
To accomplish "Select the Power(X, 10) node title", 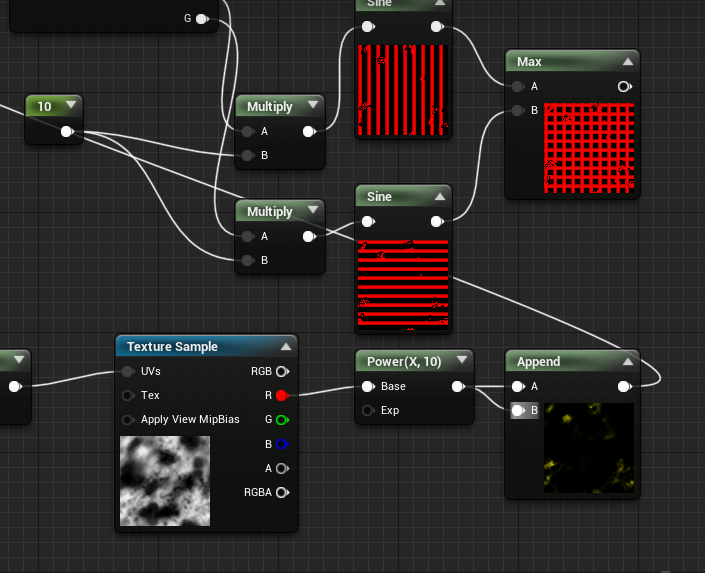I will (x=404, y=362).
